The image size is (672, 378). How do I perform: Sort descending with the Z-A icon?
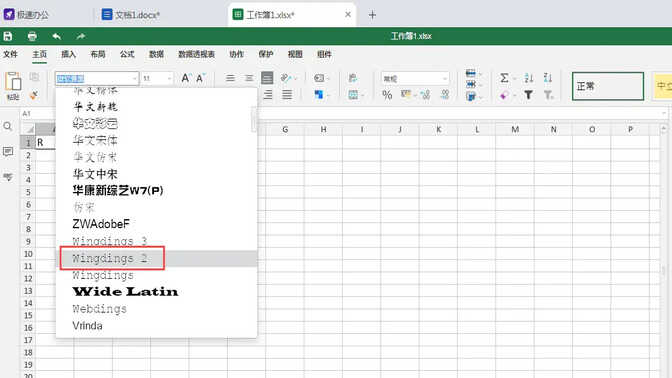pyautogui.click(x=548, y=78)
